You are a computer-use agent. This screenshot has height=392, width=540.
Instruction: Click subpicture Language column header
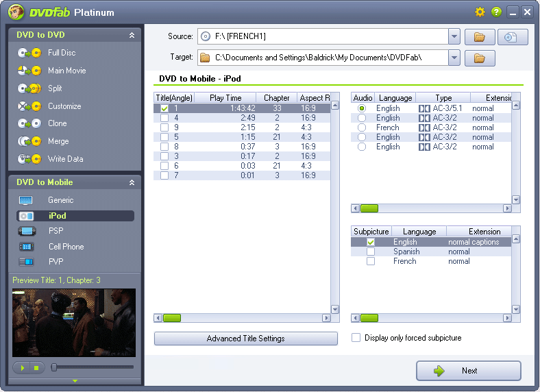tap(419, 232)
